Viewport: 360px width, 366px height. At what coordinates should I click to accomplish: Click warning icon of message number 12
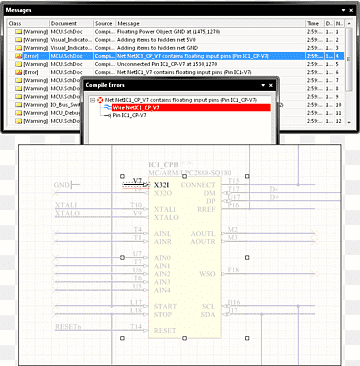(x=18, y=121)
